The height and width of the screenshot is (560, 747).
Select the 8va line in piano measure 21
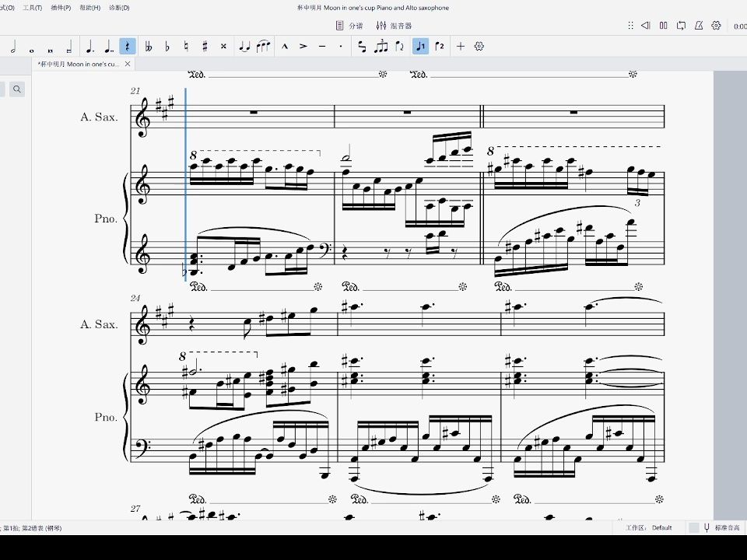(x=255, y=152)
